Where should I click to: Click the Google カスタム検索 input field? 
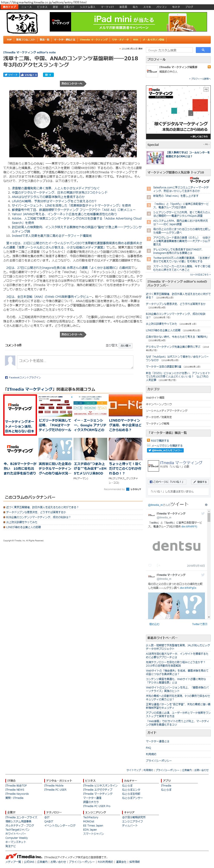(x=169, y=50)
